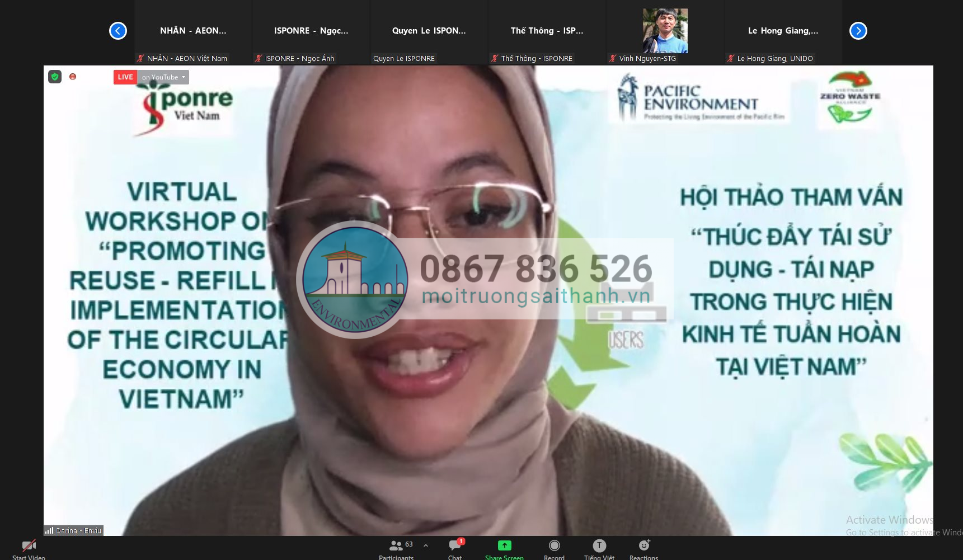Viewport: 963px width, 560px height.
Task: Open the Tiếng Việt interpretation language menu
Action: tap(599, 546)
